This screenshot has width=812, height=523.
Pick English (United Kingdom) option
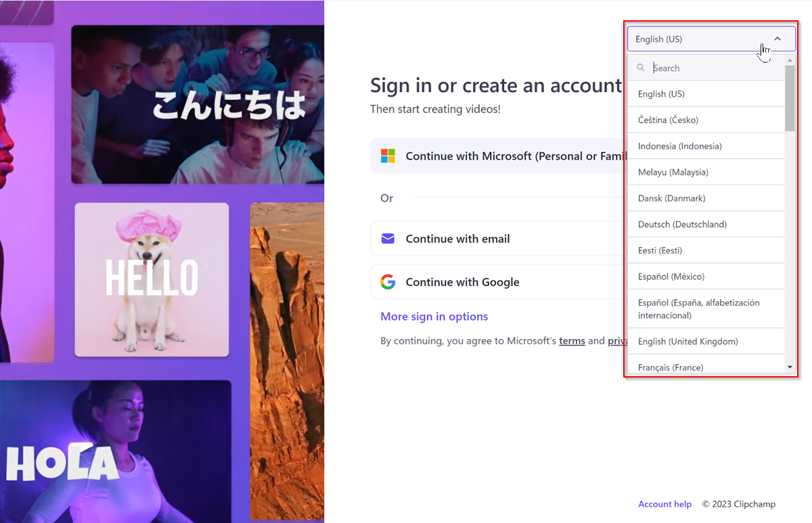click(x=706, y=342)
